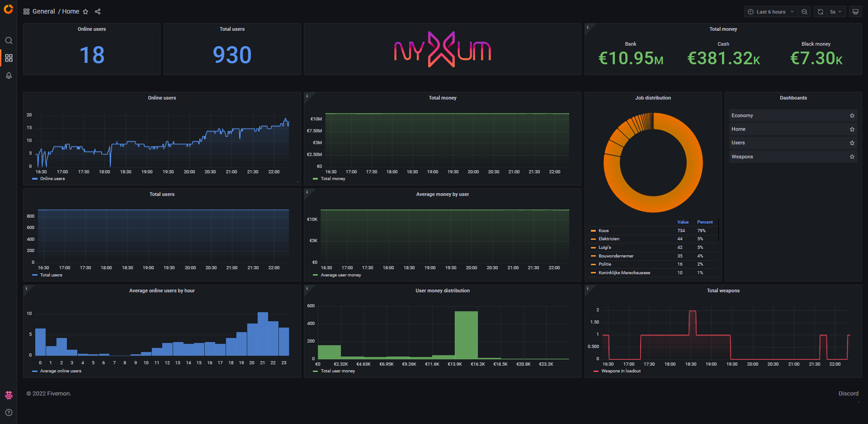Star the Weapons dashboard
The image size is (868, 424).
tap(852, 157)
